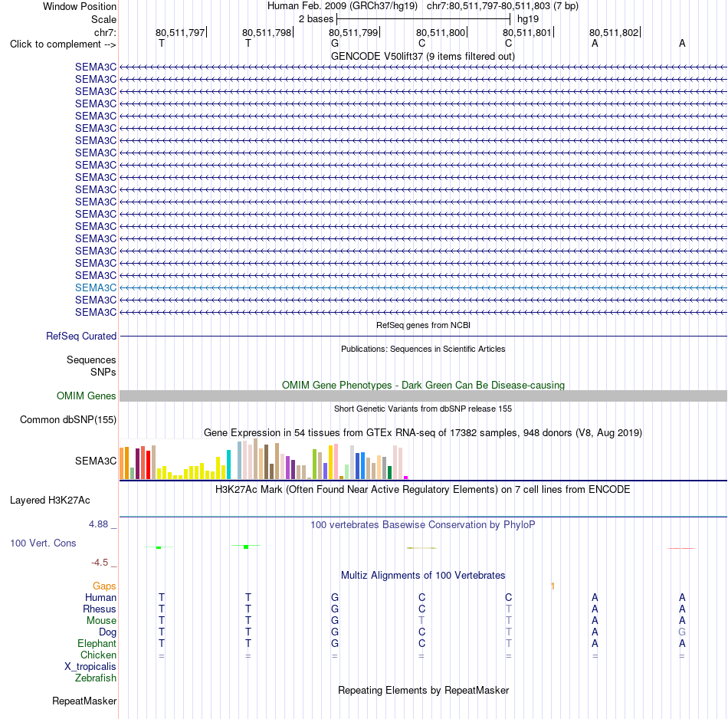
Task: Click 'Publications: Sequences in Scientific Articles' title
Action: [x=423, y=349]
